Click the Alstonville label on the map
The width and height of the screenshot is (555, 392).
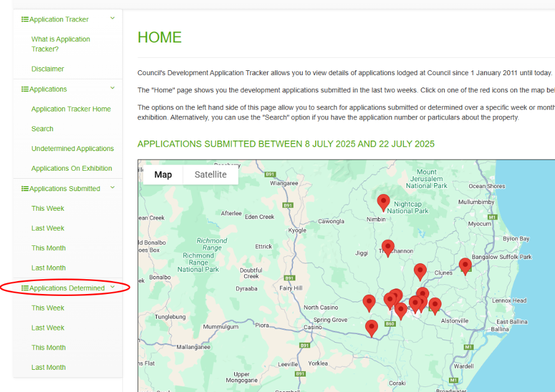[x=455, y=321]
